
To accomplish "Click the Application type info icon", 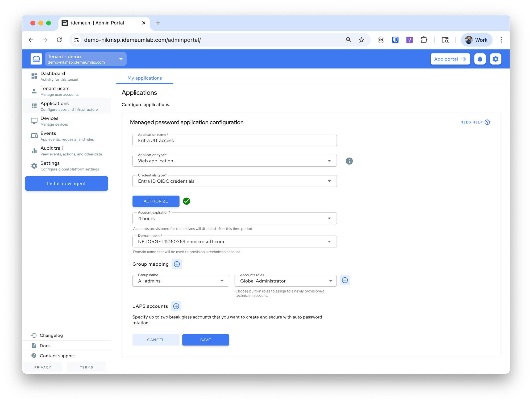I will click(349, 161).
